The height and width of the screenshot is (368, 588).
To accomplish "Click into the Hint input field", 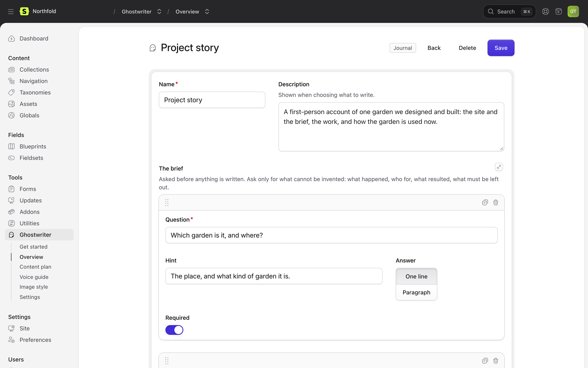I will click(274, 276).
